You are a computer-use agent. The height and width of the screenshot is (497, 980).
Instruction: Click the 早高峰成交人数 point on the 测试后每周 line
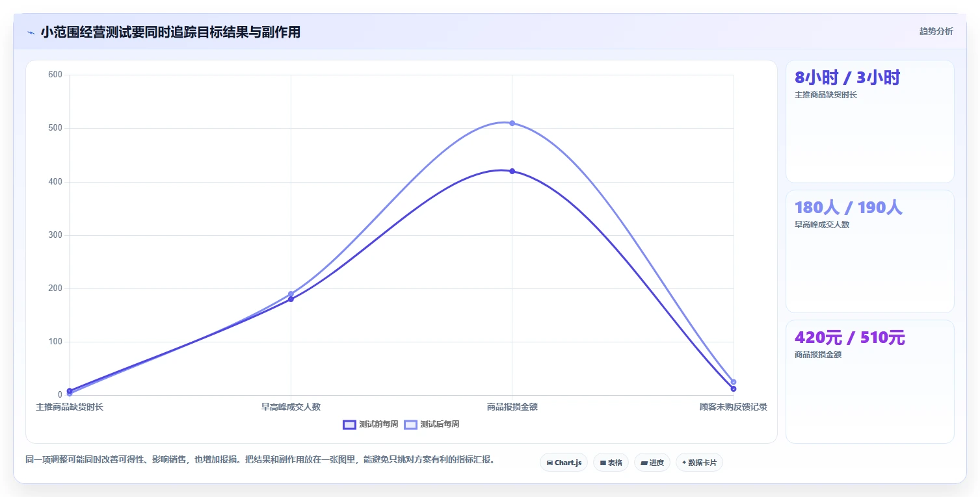click(291, 294)
